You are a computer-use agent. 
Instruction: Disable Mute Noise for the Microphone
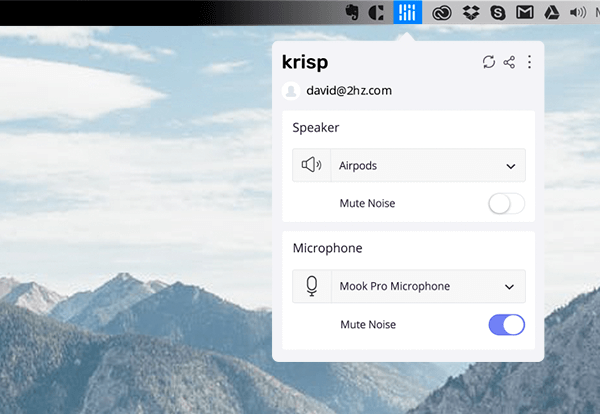(x=506, y=325)
